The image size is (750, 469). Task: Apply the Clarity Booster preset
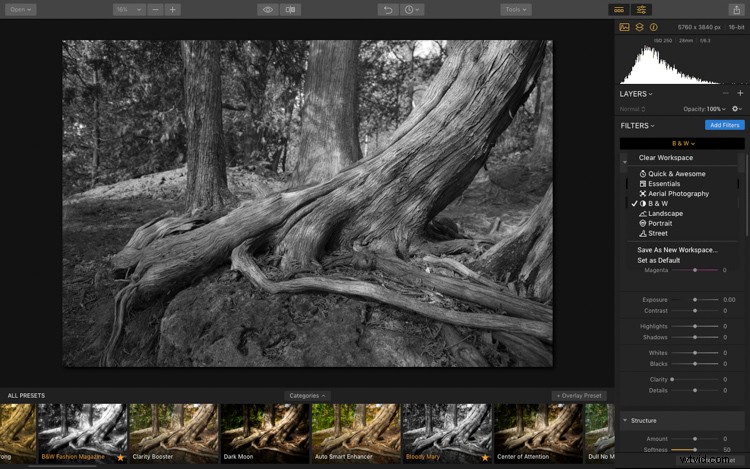pos(174,433)
